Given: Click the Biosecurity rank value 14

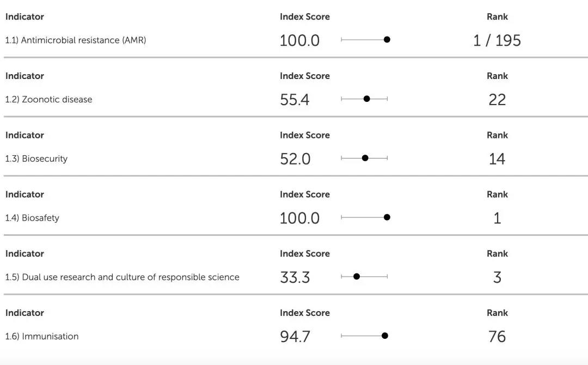Looking at the screenshot, I should click(497, 159).
